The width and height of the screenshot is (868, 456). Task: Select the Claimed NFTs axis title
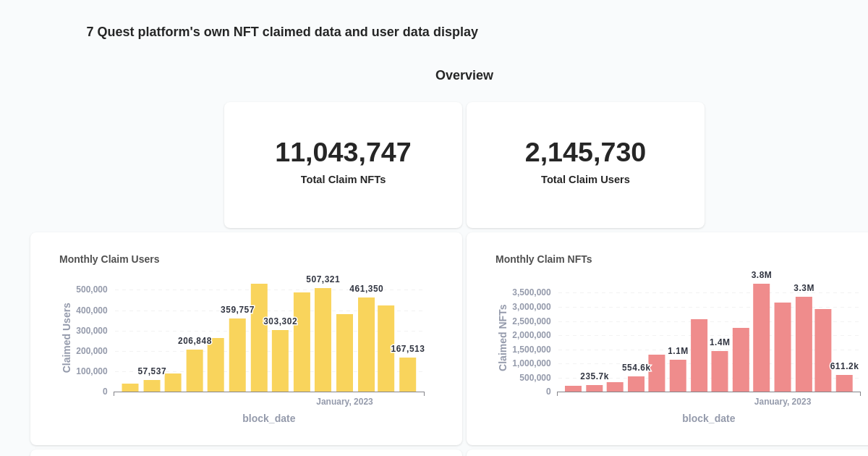[503, 338]
